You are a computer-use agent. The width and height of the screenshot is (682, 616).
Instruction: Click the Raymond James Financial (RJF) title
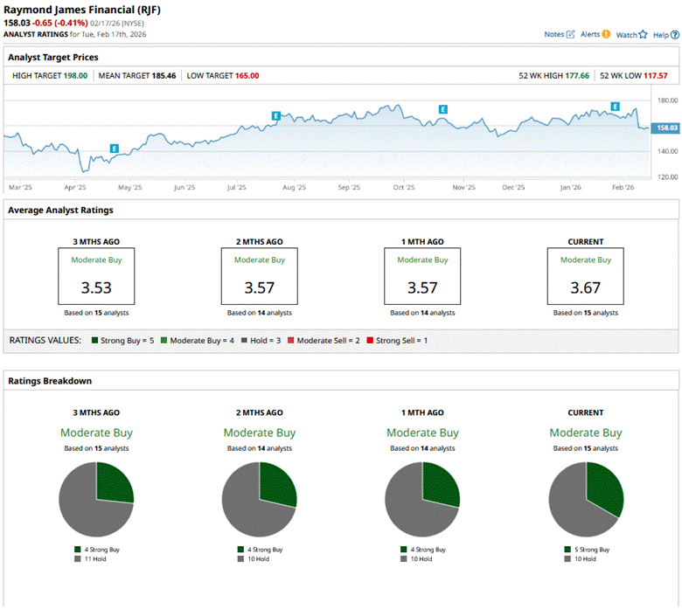82,9
